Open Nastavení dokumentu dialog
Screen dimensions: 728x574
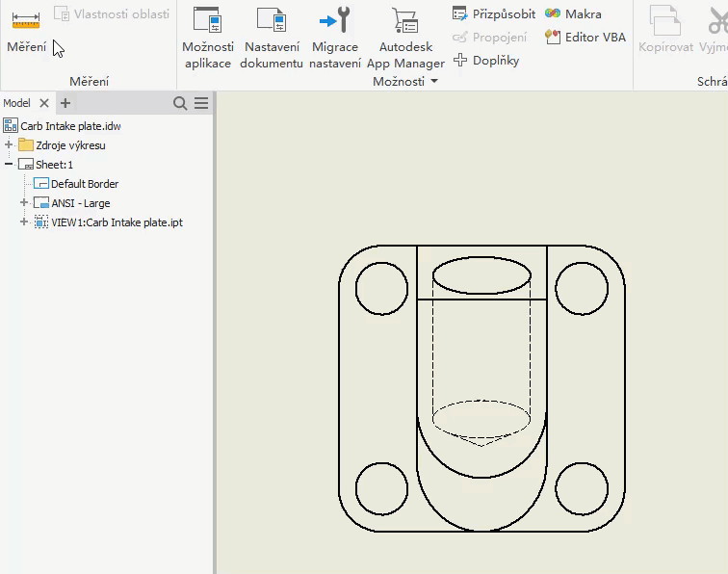(x=272, y=37)
